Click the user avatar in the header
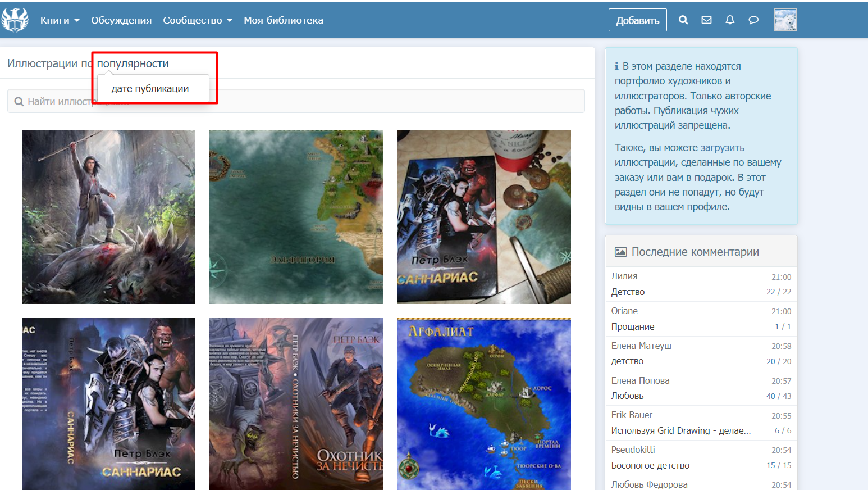The image size is (868, 490). pyautogui.click(x=785, y=20)
